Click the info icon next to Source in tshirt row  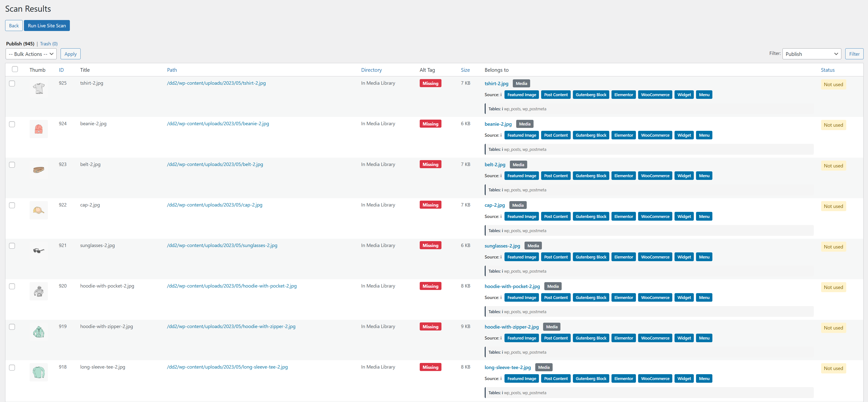[501, 95]
